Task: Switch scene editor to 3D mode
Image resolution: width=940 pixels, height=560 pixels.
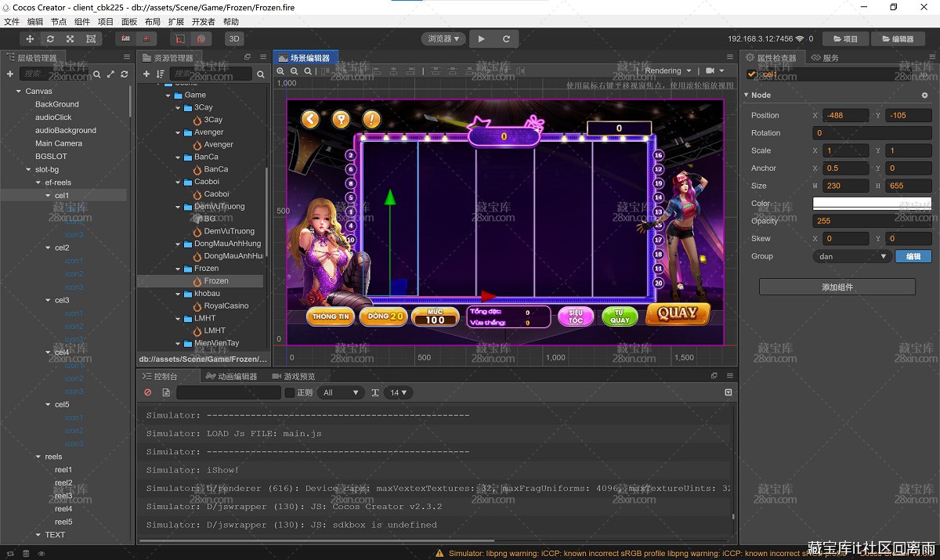Action: (233, 38)
